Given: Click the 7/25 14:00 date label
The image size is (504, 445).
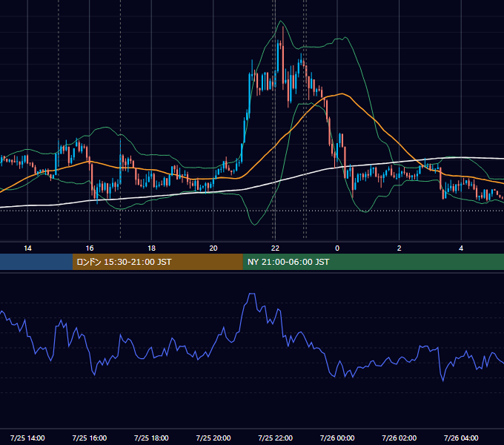Looking at the screenshot, I should click(27, 438).
